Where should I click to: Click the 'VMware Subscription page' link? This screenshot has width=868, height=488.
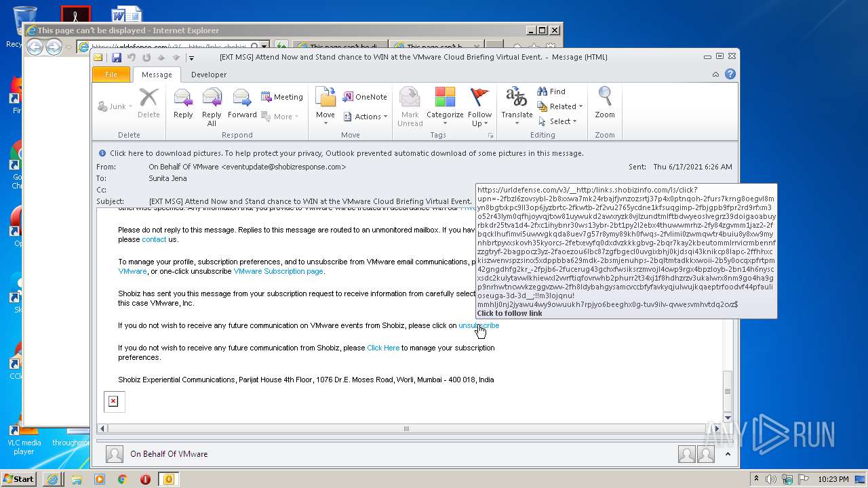point(278,271)
